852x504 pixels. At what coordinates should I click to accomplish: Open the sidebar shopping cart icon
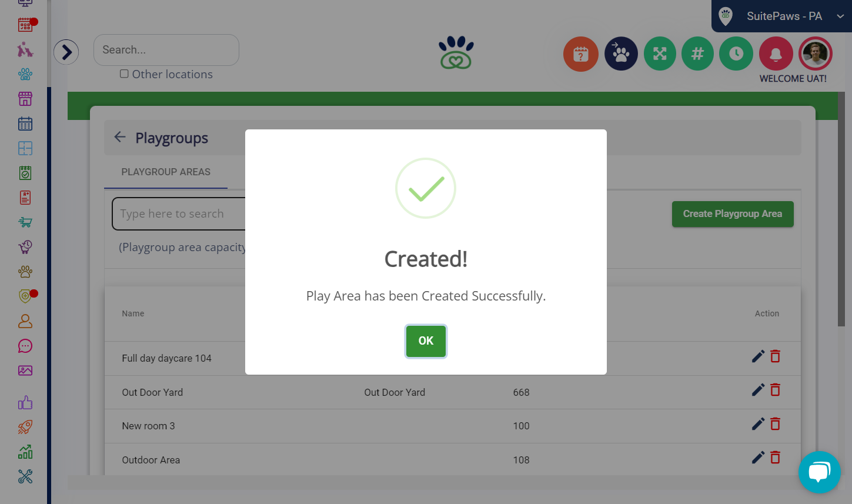point(25,222)
